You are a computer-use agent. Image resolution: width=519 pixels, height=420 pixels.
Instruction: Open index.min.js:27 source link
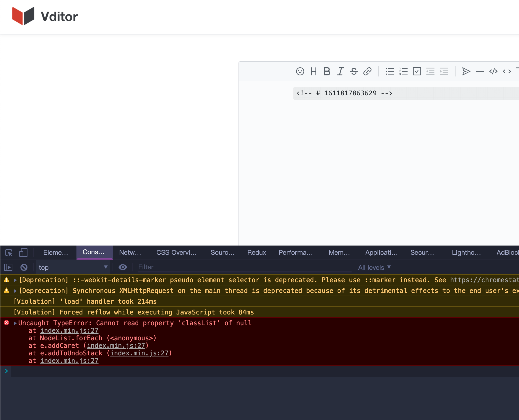click(x=69, y=331)
